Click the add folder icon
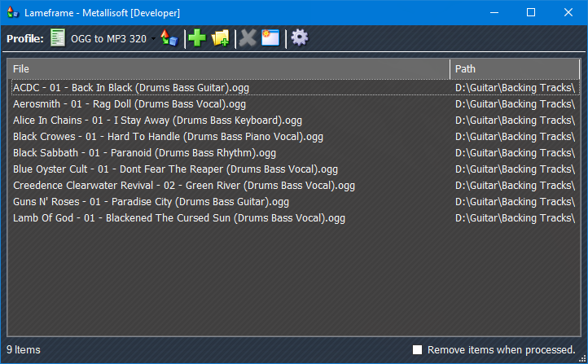588x364 pixels. [220, 38]
